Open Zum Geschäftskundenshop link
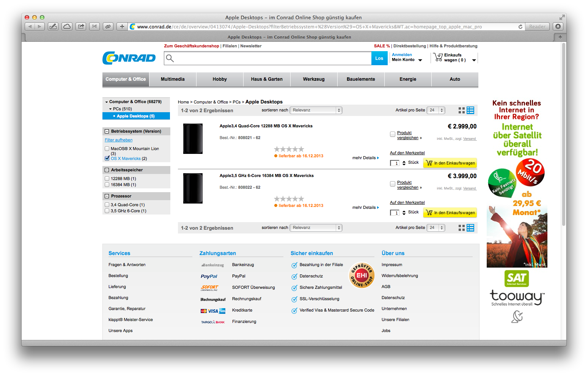Image resolution: width=588 pixels, height=376 pixels. click(x=192, y=46)
